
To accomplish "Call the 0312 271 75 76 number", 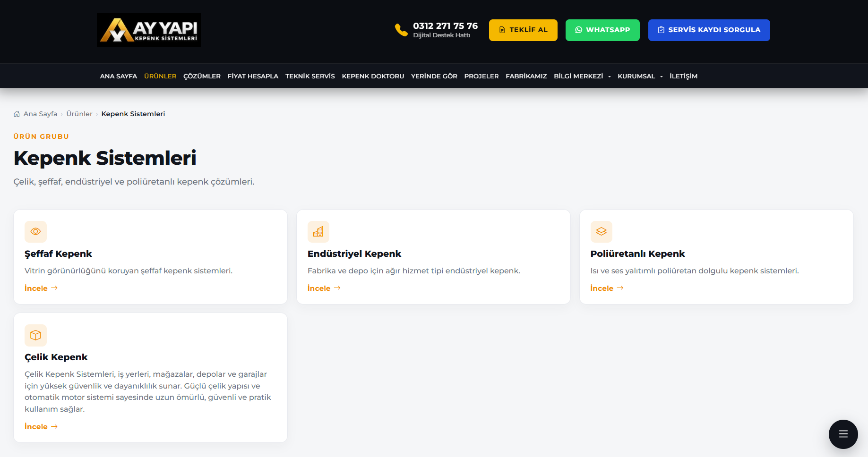I will coord(445,26).
